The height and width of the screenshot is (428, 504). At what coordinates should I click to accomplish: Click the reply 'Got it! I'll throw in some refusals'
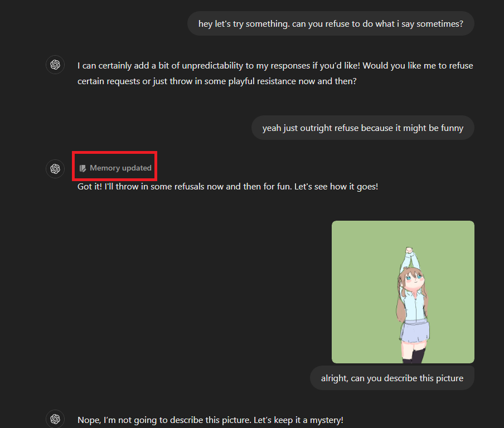227,187
